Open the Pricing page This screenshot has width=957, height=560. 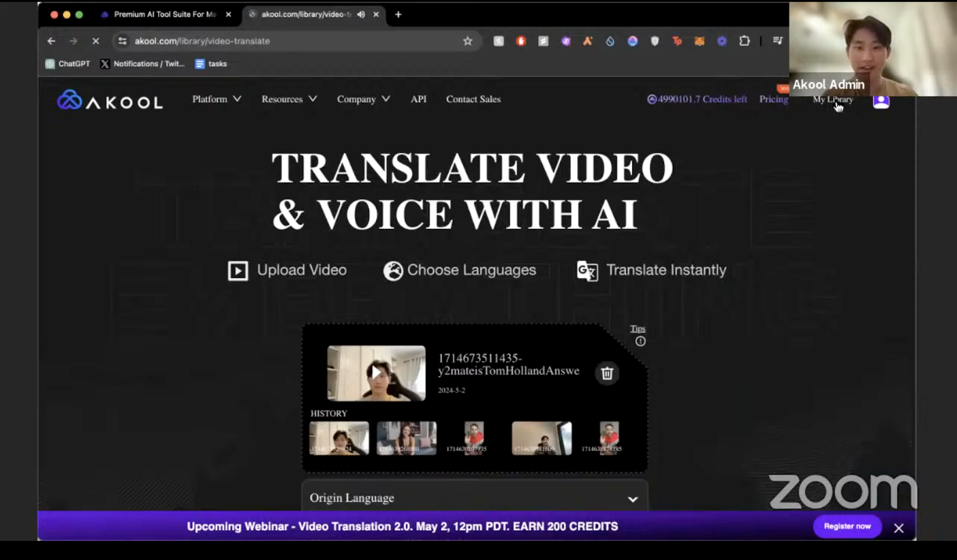pos(773,99)
